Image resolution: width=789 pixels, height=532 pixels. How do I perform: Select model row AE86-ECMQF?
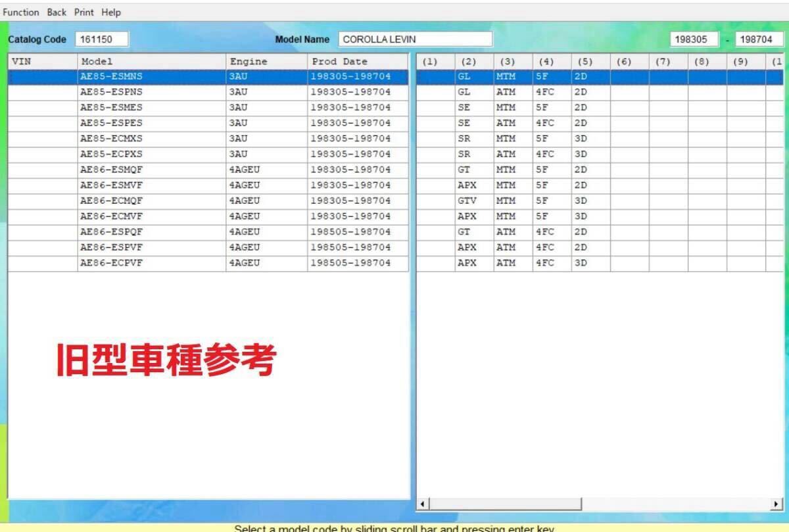coord(208,201)
